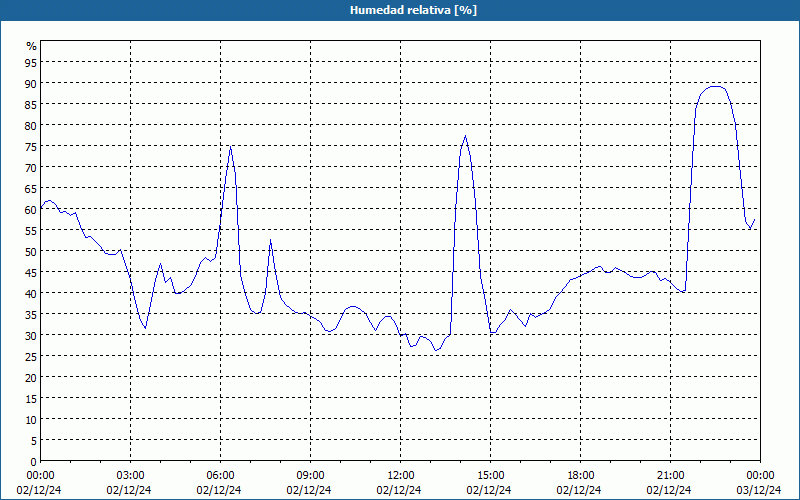Select the 10 y-axis label
The width and height of the screenshot is (800, 500).
(x=31, y=420)
